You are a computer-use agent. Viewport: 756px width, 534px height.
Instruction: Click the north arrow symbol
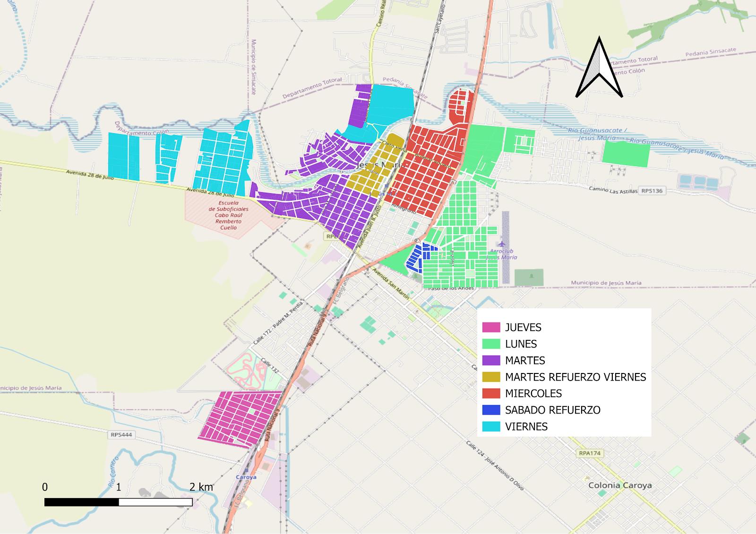pyautogui.click(x=599, y=67)
